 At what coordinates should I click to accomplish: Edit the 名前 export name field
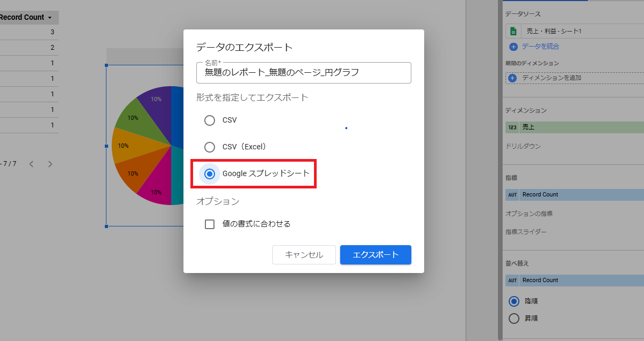point(303,73)
